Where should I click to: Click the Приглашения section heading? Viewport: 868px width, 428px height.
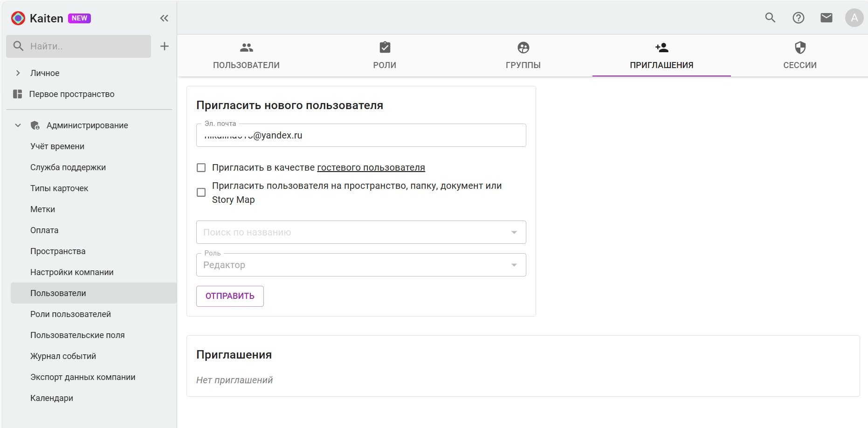tap(234, 355)
